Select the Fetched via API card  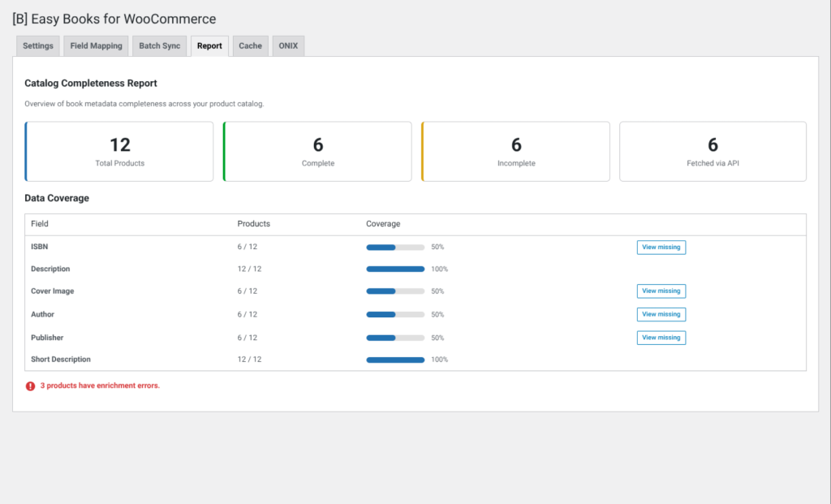pyautogui.click(x=713, y=152)
